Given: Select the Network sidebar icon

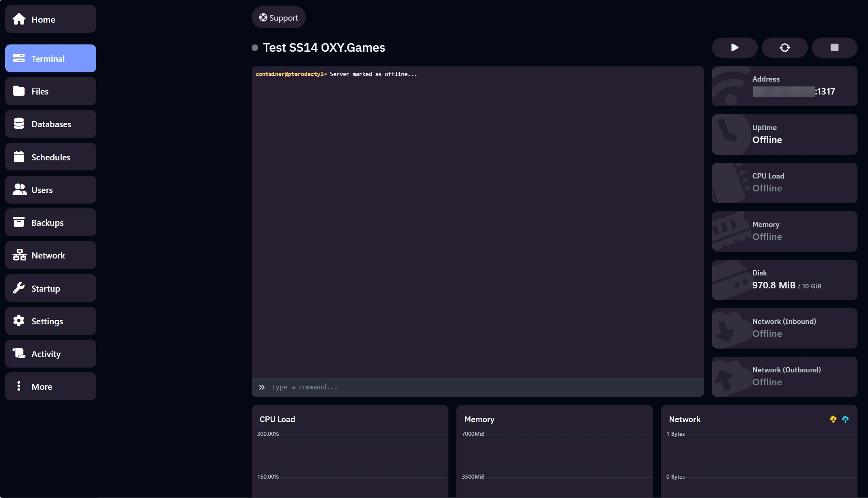Looking at the screenshot, I should (x=19, y=255).
